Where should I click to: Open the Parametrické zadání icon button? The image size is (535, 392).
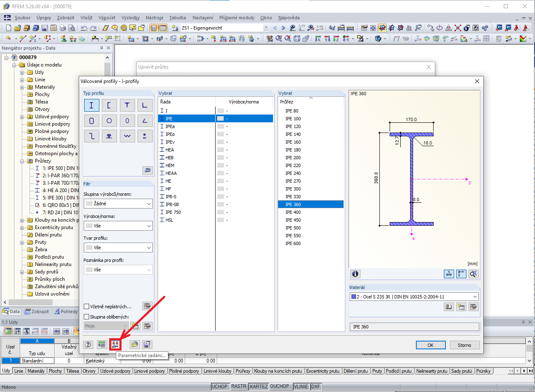[115, 345]
